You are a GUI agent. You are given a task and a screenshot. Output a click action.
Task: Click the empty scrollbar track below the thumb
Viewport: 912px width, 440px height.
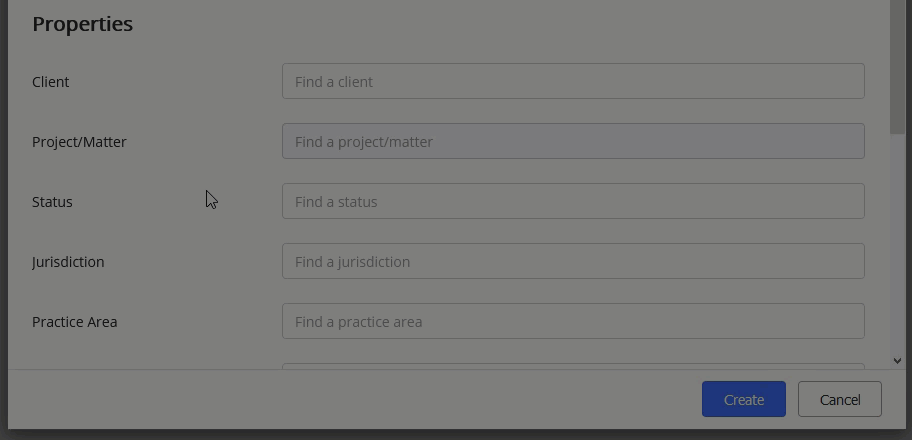[x=897, y=250]
